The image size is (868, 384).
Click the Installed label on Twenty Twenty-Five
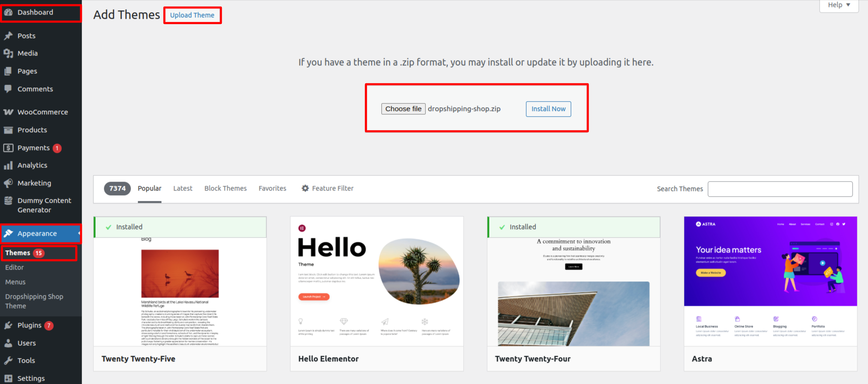point(129,227)
